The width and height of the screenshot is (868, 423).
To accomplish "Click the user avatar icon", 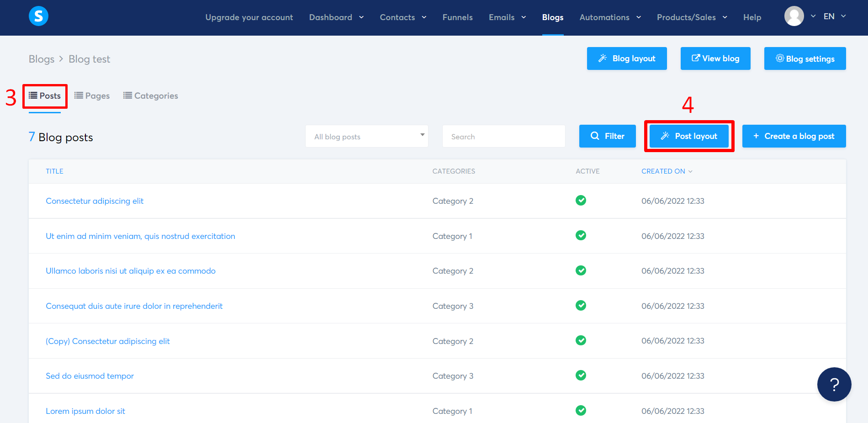I will tap(794, 16).
